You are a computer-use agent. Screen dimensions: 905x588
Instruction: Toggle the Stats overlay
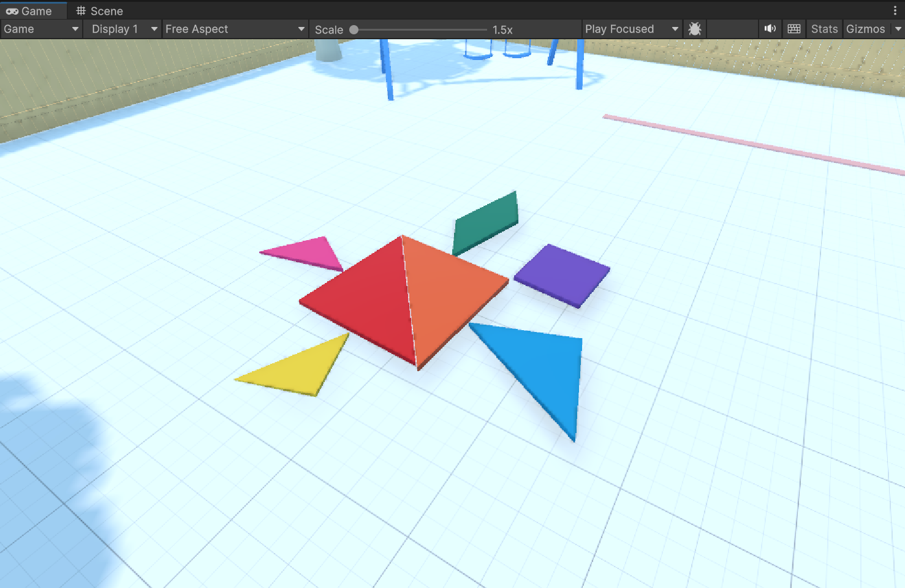point(824,29)
